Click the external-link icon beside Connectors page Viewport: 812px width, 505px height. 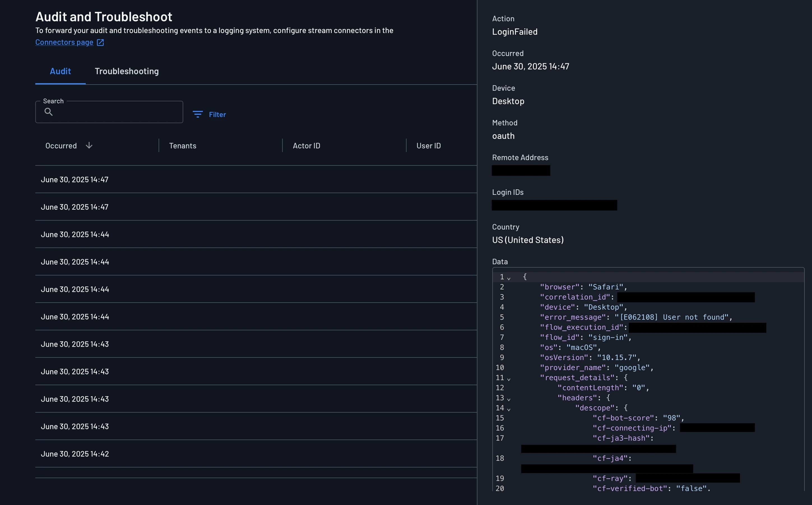click(100, 43)
